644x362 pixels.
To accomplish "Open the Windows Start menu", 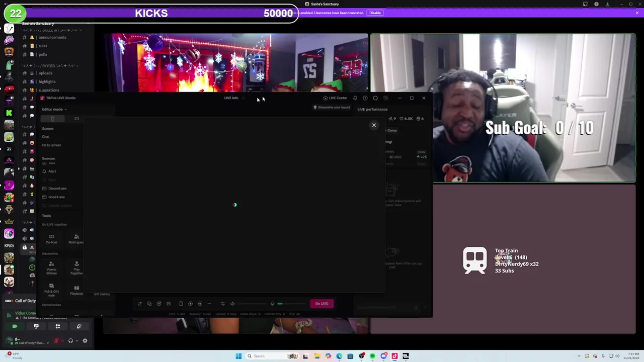I will (x=238, y=356).
